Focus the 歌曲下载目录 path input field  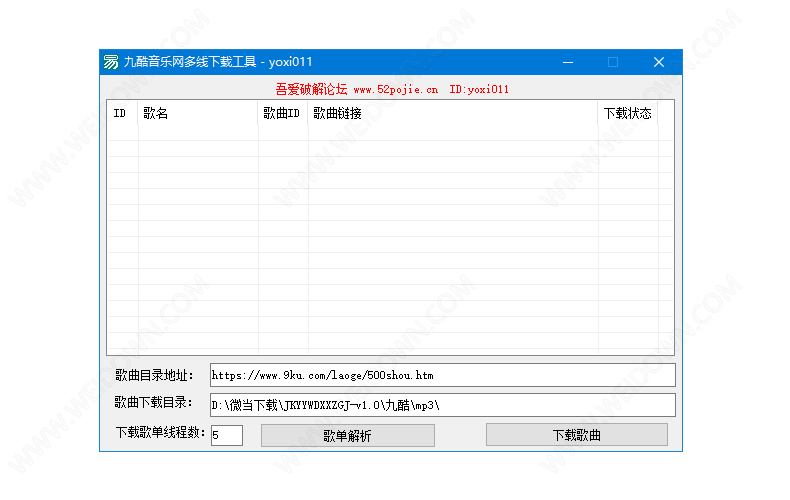point(442,405)
